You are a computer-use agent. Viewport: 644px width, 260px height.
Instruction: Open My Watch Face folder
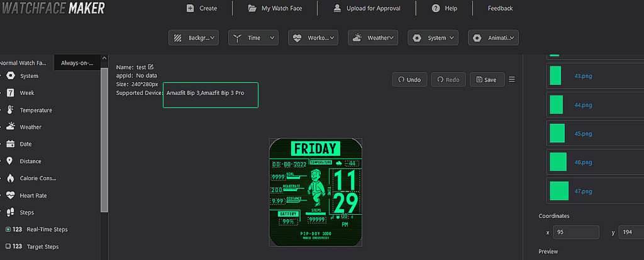click(275, 8)
